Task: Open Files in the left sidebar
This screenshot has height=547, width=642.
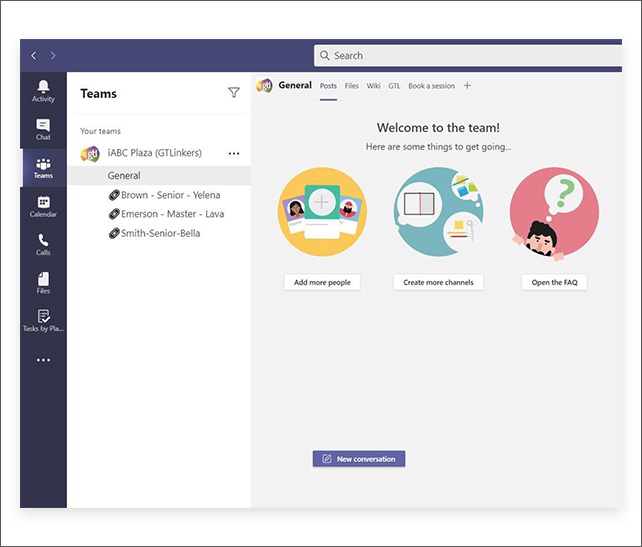Action: (x=43, y=283)
